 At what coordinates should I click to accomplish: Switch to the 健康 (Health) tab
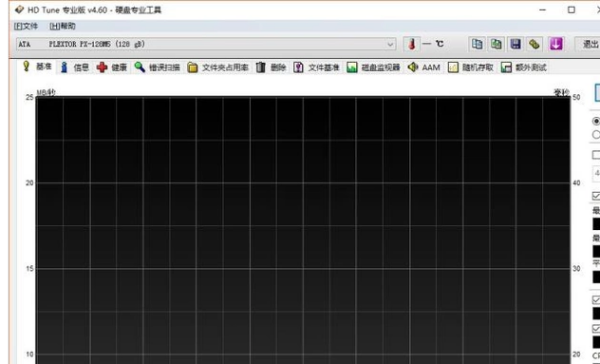coord(112,67)
